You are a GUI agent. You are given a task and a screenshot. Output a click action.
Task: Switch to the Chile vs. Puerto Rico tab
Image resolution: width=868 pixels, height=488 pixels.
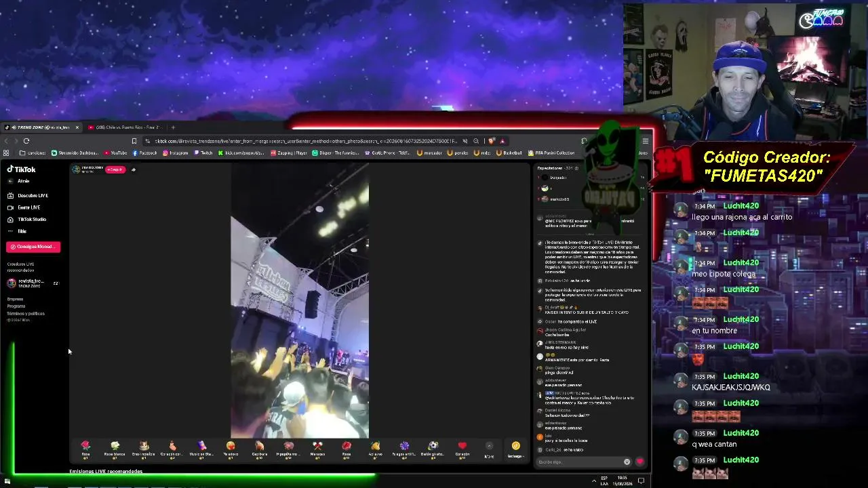tap(125, 127)
